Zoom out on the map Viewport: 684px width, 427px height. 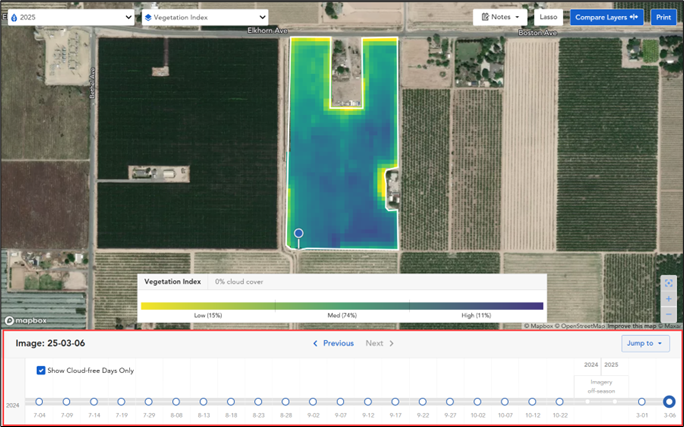(669, 312)
